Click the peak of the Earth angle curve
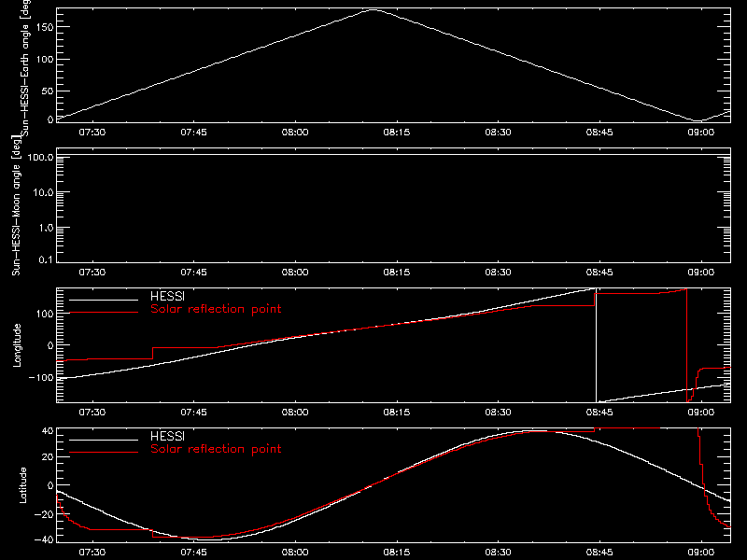Screen dimensions: 747x560 tap(373, 9)
